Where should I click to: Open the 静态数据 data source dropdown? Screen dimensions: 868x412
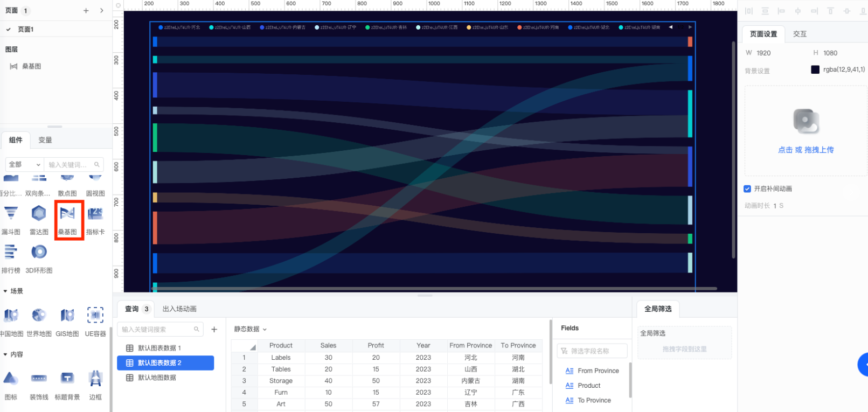(251, 329)
